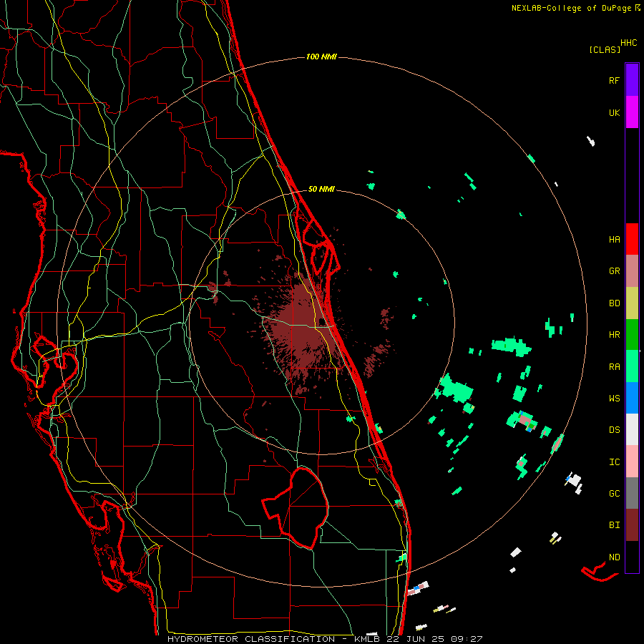Click the ND black legend swatch

[632, 557]
